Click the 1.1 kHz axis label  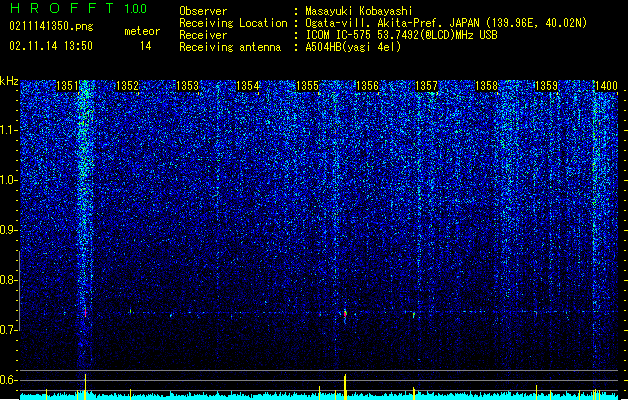[9, 130]
